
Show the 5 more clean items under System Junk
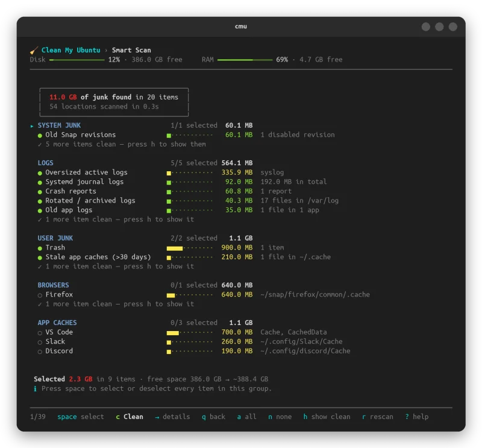[x=122, y=144]
